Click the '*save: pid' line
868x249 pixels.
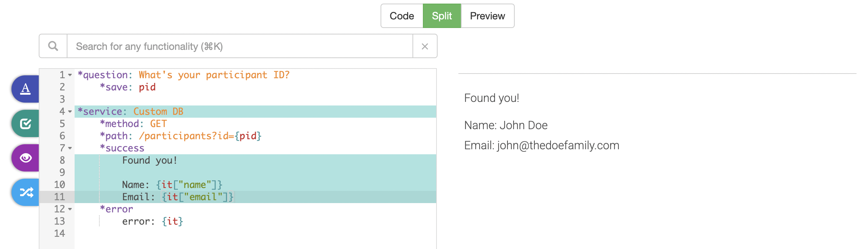coord(128,87)
